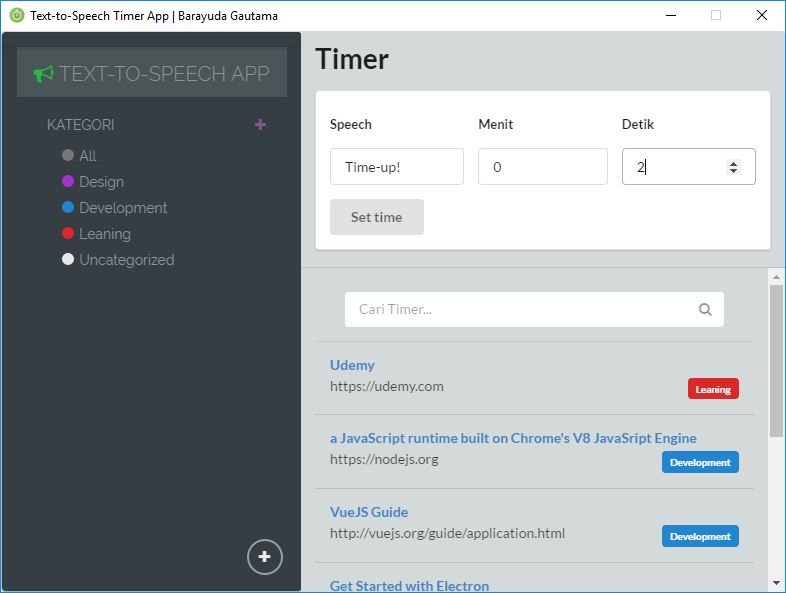
Task: Click the round add button at sidebar bottom
Action: click(265, 557)
